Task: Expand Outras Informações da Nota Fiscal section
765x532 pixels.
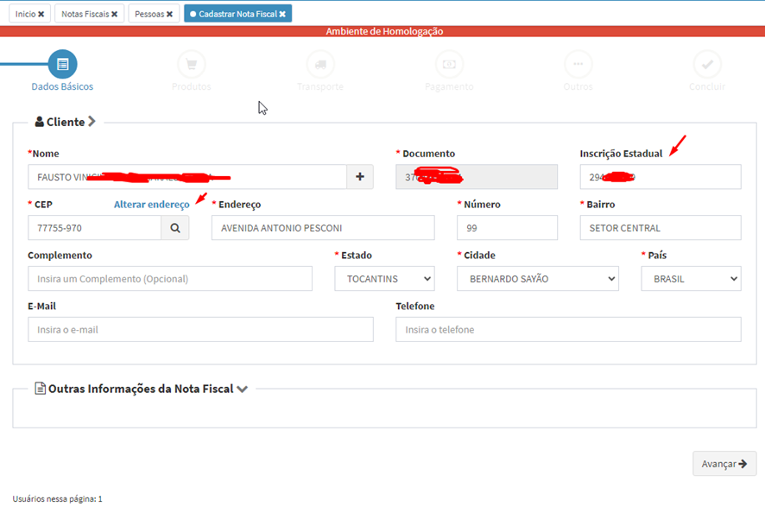Action: [x=140, y=389]
